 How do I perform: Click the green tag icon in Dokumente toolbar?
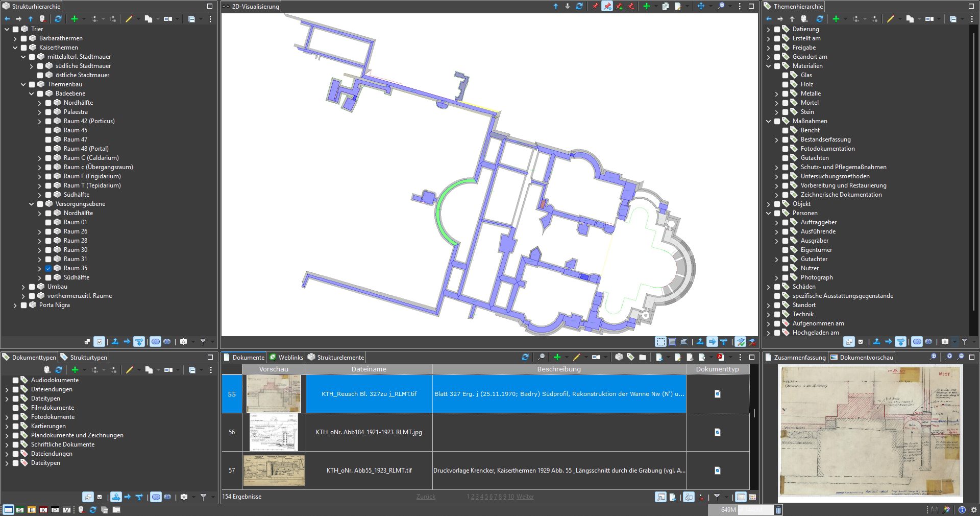(630, 357)
